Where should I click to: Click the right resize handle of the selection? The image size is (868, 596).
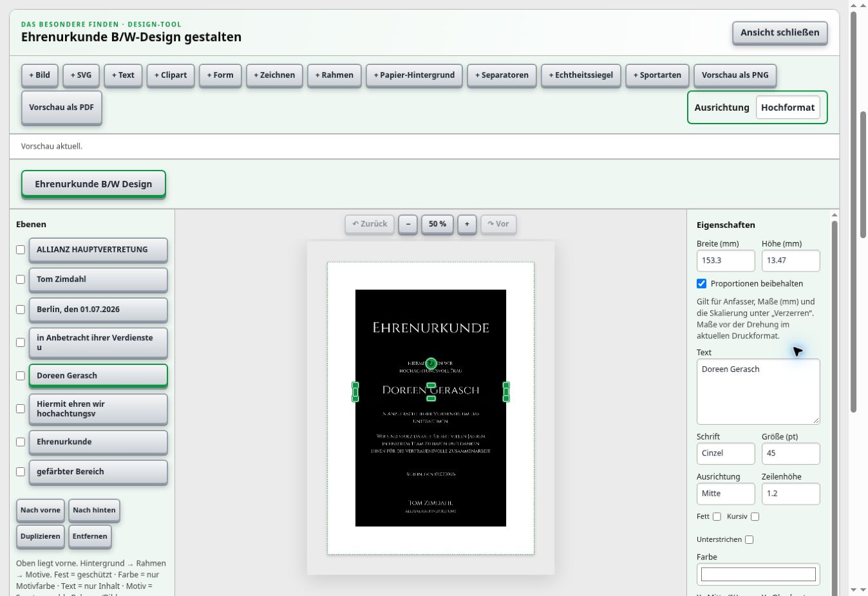(x=506, y=391)
